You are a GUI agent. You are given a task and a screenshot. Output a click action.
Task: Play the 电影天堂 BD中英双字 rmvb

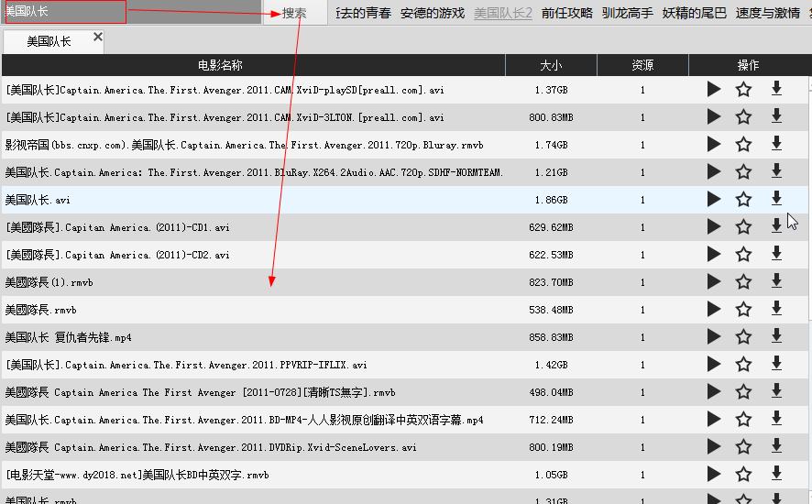[714, 474]
